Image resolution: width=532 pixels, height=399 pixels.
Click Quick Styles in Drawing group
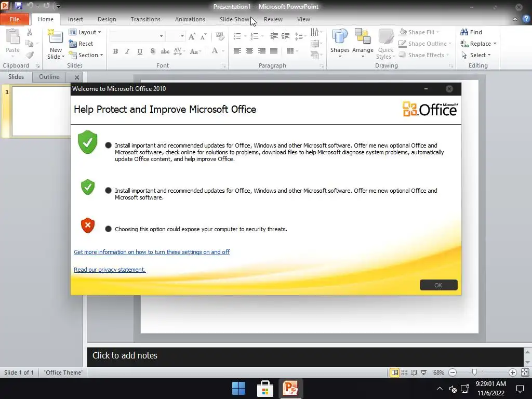tap(385, 44)
